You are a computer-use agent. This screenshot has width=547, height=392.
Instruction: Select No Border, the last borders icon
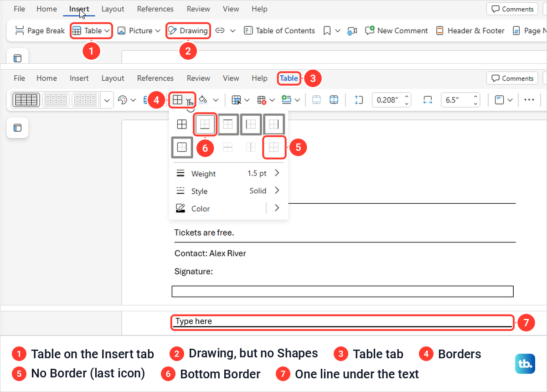(274, 147)
